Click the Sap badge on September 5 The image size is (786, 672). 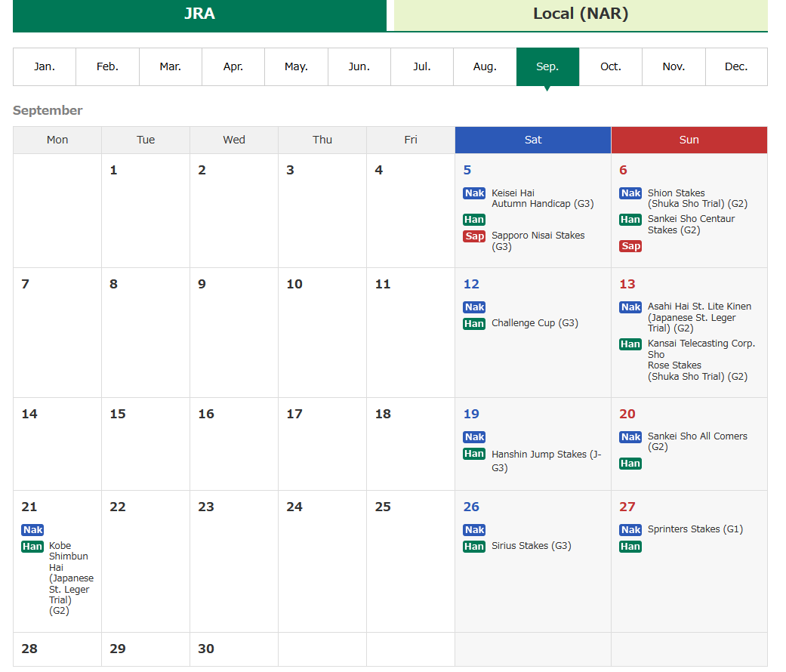coord(474,236)
